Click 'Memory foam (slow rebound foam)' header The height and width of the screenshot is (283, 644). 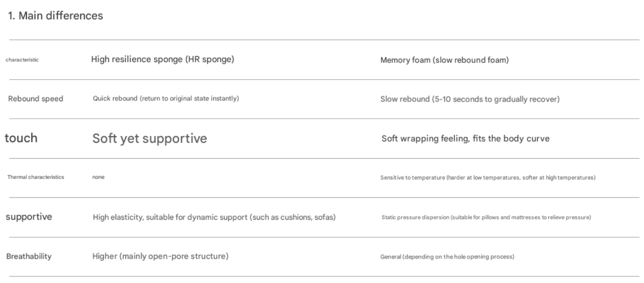[x=444, y=60]
